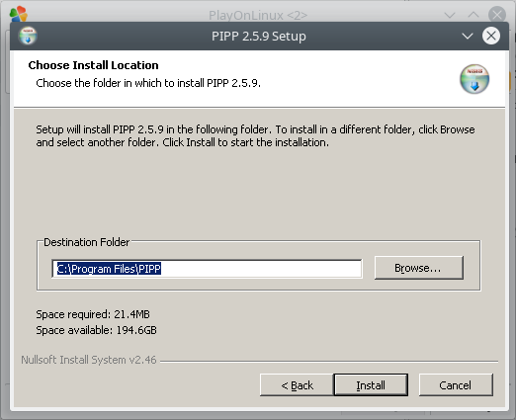516x420 pixels.
Task: Click the Space available: 194.6GB label
Action: coord(97,330)
